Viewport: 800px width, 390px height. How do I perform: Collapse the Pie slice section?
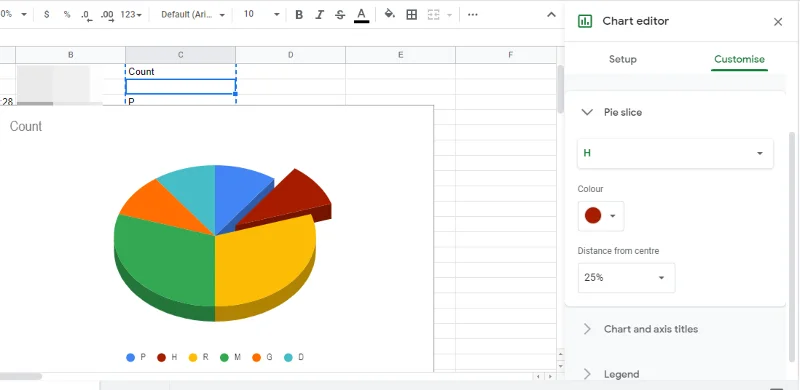(x=587, y=112)
